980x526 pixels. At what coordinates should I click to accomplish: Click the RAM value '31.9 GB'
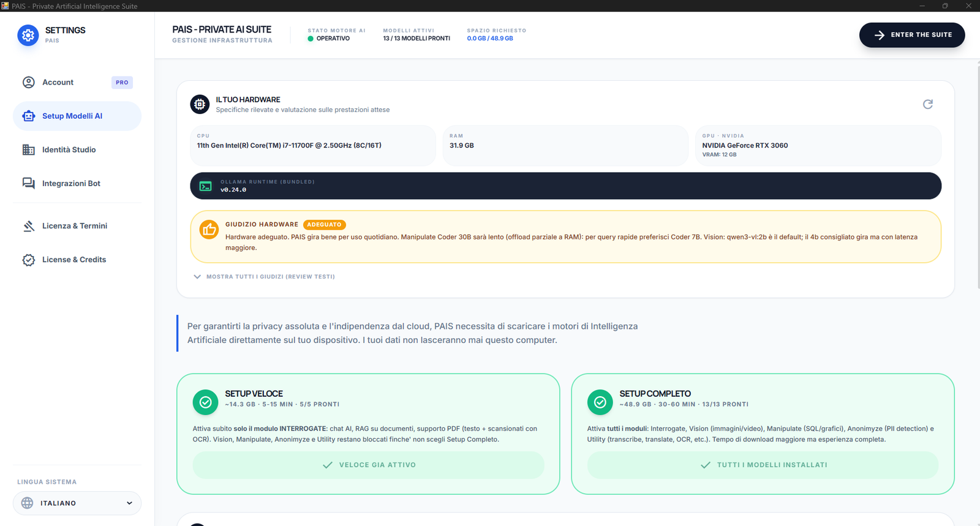[462, 146]
